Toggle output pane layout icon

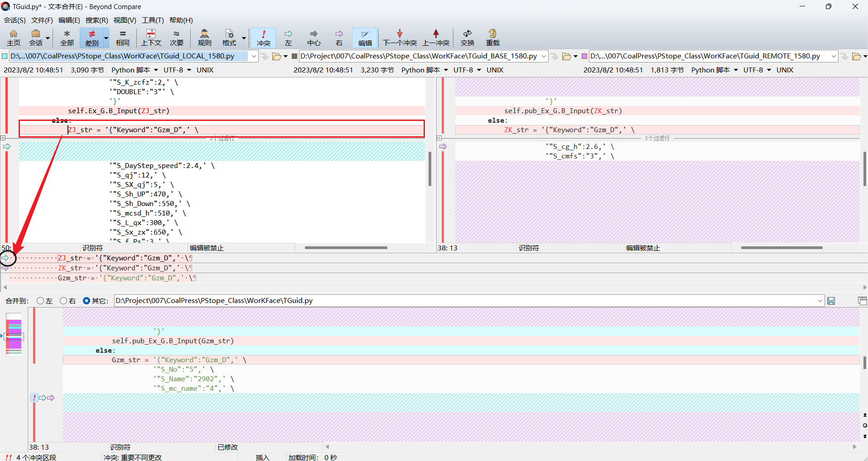coord(862,301)
